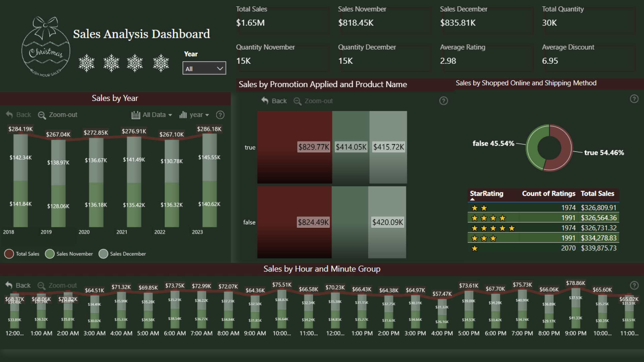Toggle Sales December legend marker
The width and height of the screenshot is (644, 362).
pyautogui.click(x=103, y=254)
